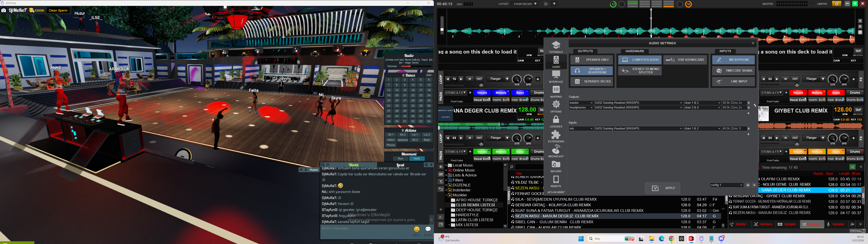Open Broadcast settings section
The width and height of the screenshot is (868, 244).
[556, 151]
